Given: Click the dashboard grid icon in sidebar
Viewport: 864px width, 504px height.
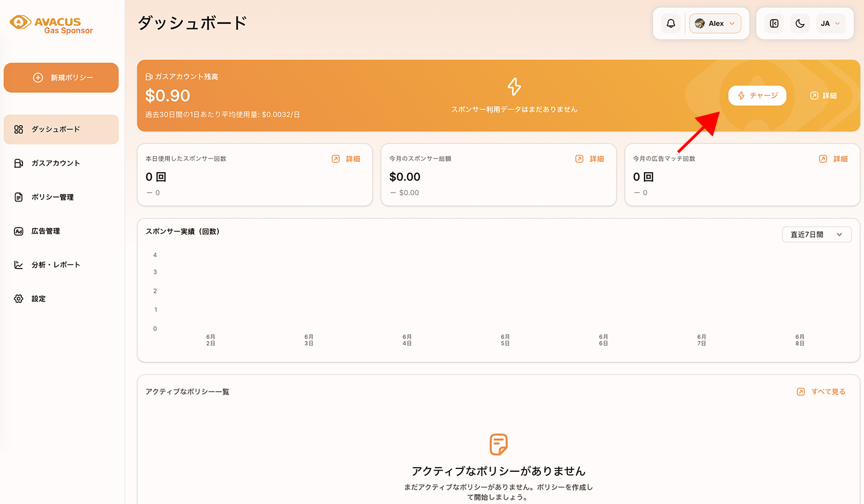Looking at the screenshot, I should point(18,129).
